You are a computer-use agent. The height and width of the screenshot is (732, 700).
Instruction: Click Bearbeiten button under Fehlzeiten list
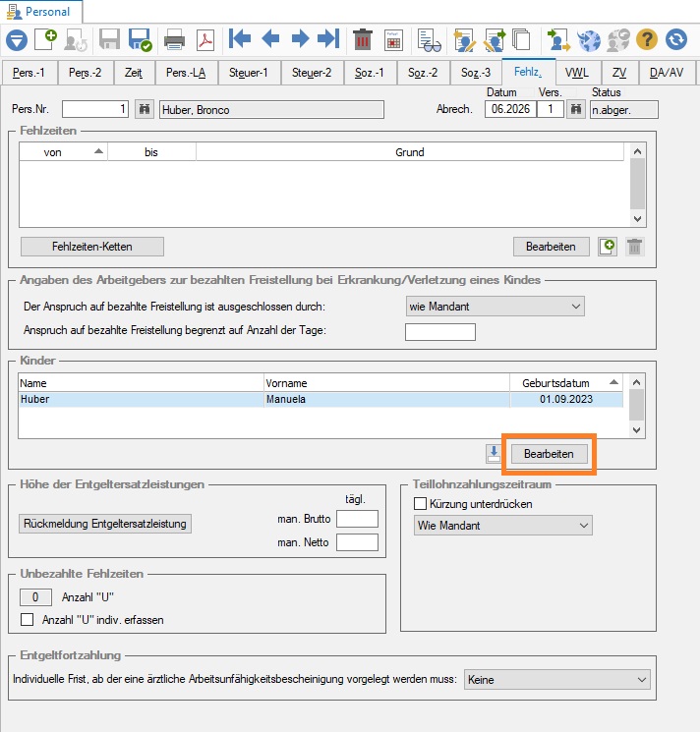tap(551, 247)
